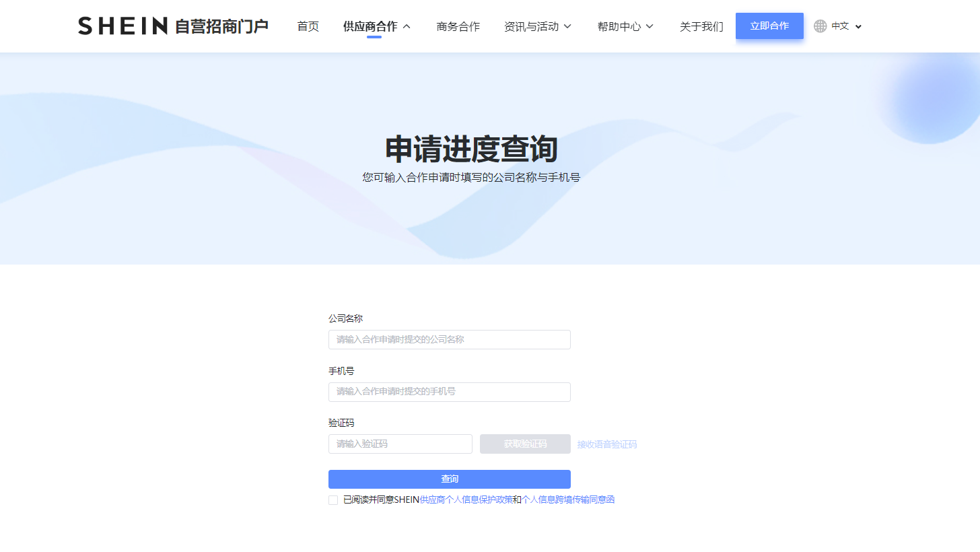Open the 帮助中心 menu
Screen dimensions: 980x552
pyautogui.click(x=619, y=26)
